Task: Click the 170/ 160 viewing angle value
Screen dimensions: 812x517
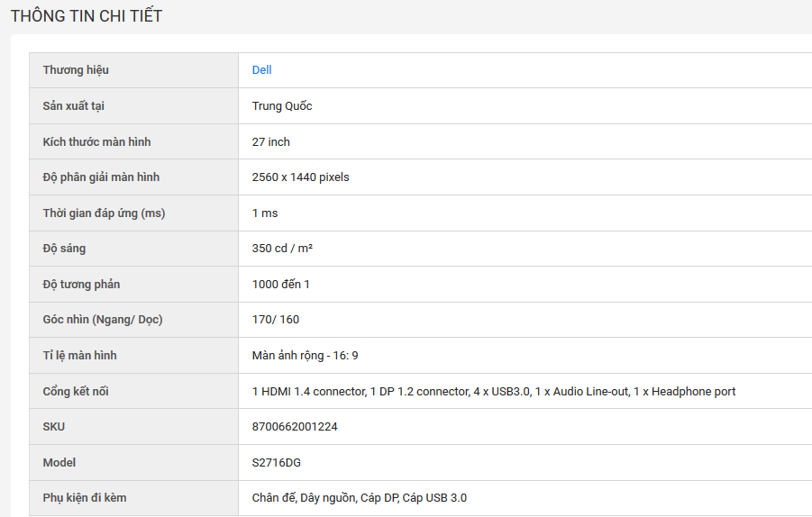Action: 276,320
